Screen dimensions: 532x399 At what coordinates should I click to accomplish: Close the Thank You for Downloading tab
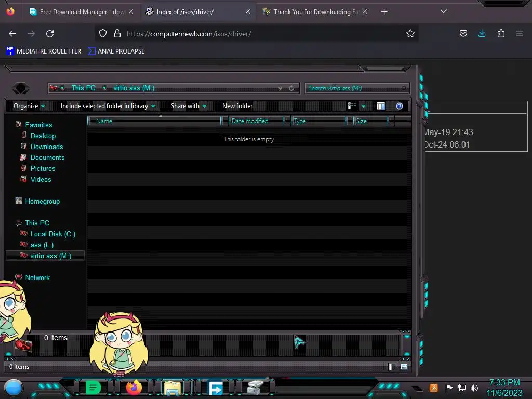click(x=365, y=11)
